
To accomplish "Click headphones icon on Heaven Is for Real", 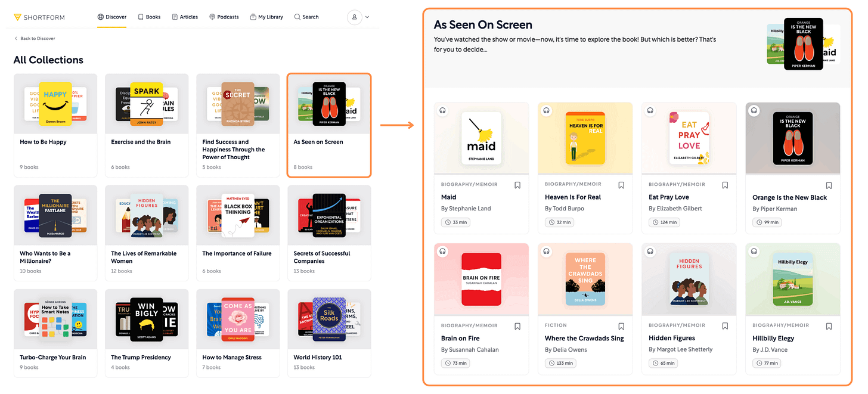I will (x=546, y=110).
